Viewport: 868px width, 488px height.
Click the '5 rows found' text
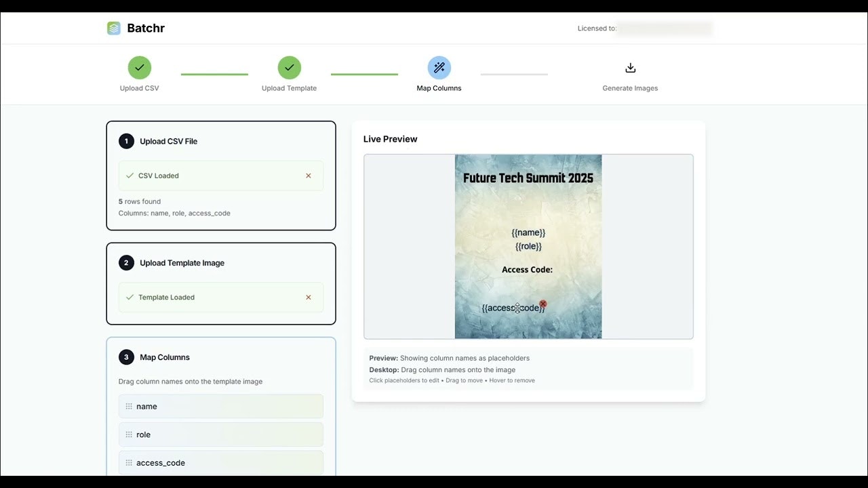(x=140, y=201)
